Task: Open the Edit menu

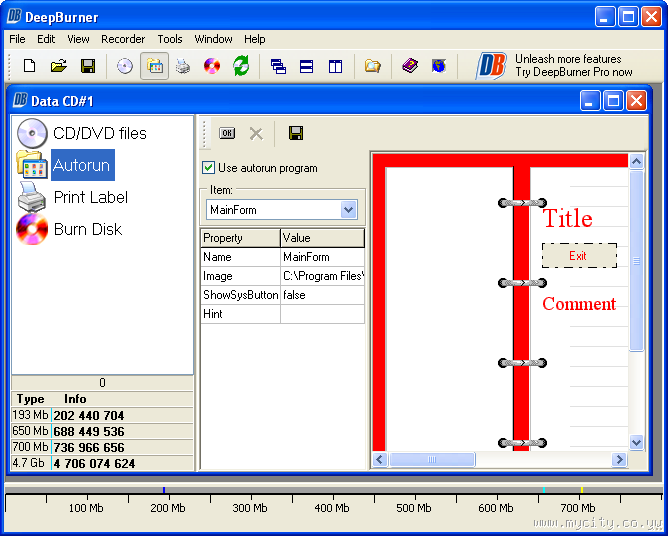Action: pyautogui.click(x=46, y=39)
